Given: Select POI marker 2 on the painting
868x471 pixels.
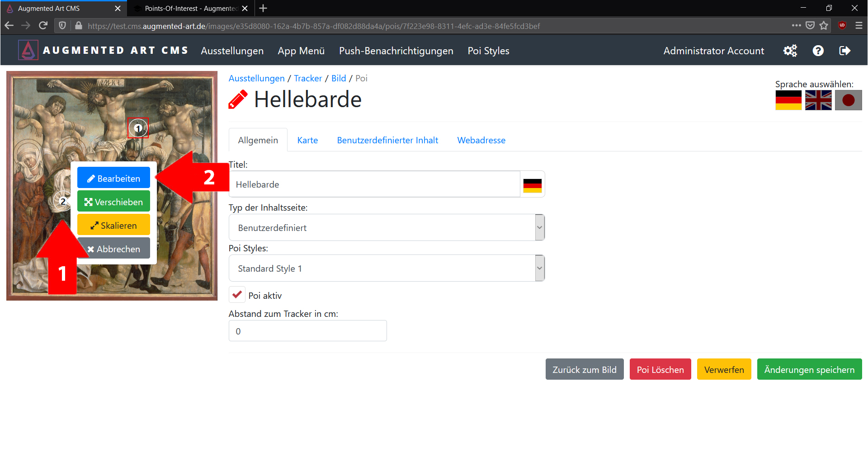Looking at the screenshot, I should coord(63,201).
